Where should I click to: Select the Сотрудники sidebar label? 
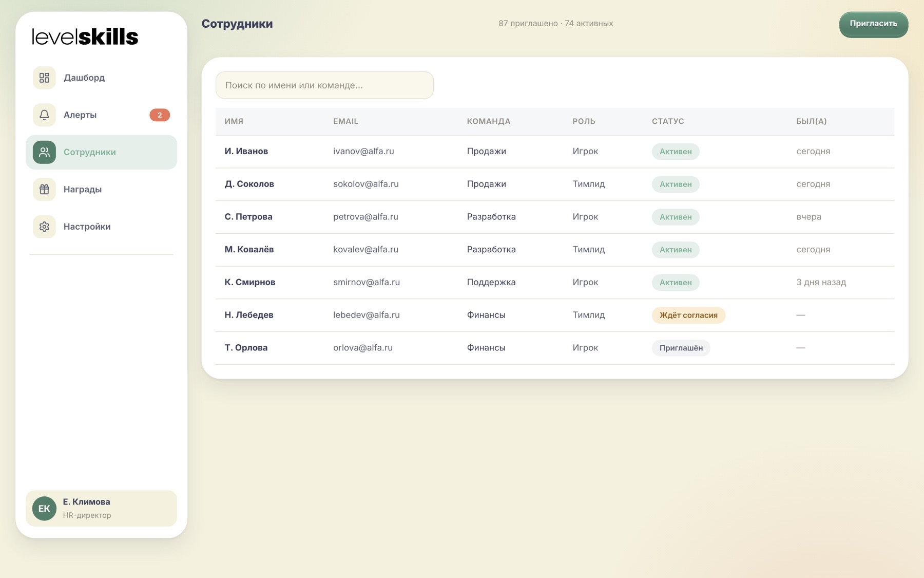coord(90,152)
